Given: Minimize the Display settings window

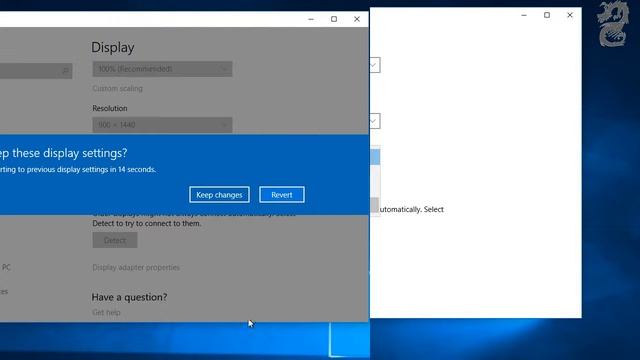Looking at the screenshot, I should pyautogui.click(x=311, y=19).
